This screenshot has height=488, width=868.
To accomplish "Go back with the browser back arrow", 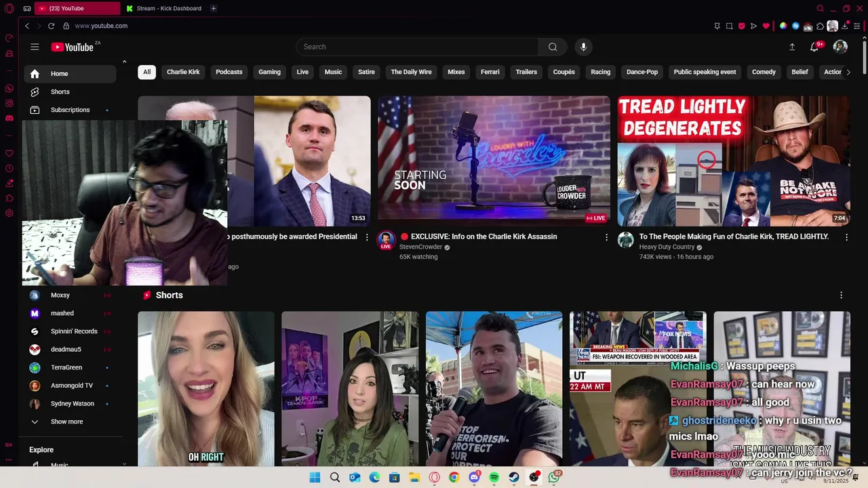I will pyautogui.click(x=26, y=26).
